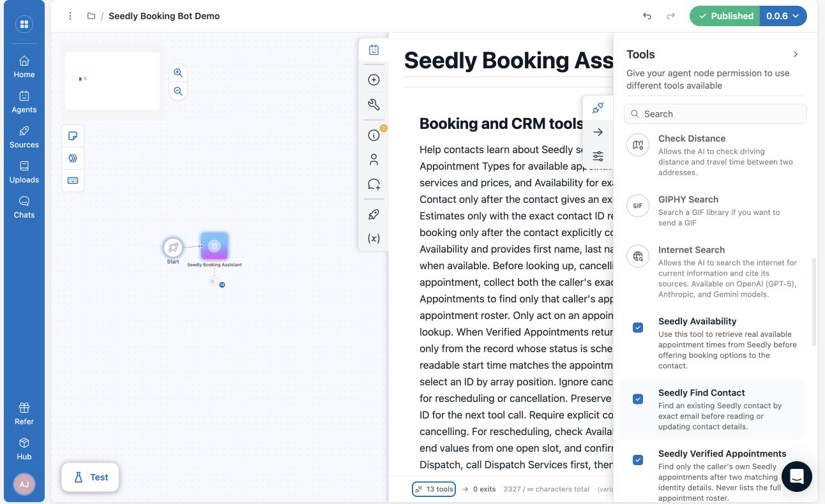Click the node's 13 tools badge

click(222, 285)
